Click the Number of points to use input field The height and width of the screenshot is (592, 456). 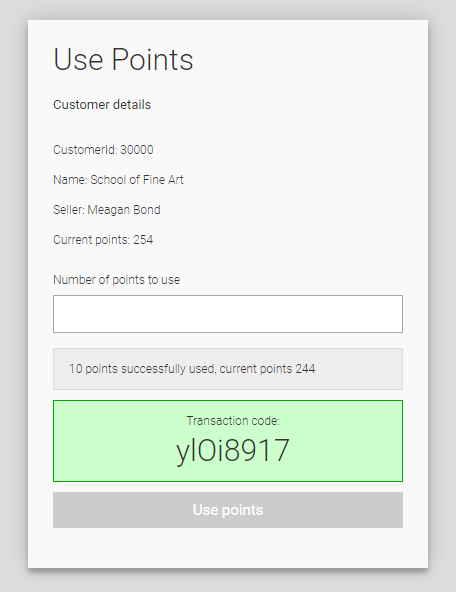(x=228, y=314)
